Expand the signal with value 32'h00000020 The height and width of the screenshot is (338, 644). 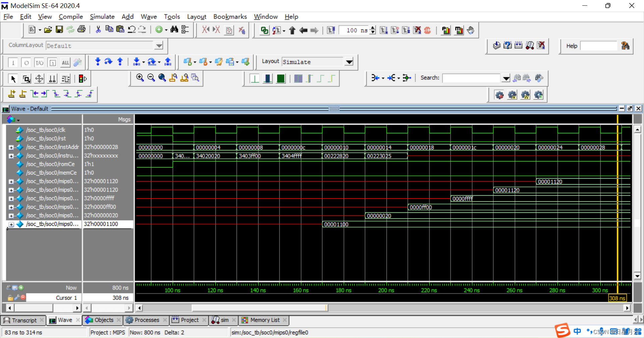coord(11,216)
